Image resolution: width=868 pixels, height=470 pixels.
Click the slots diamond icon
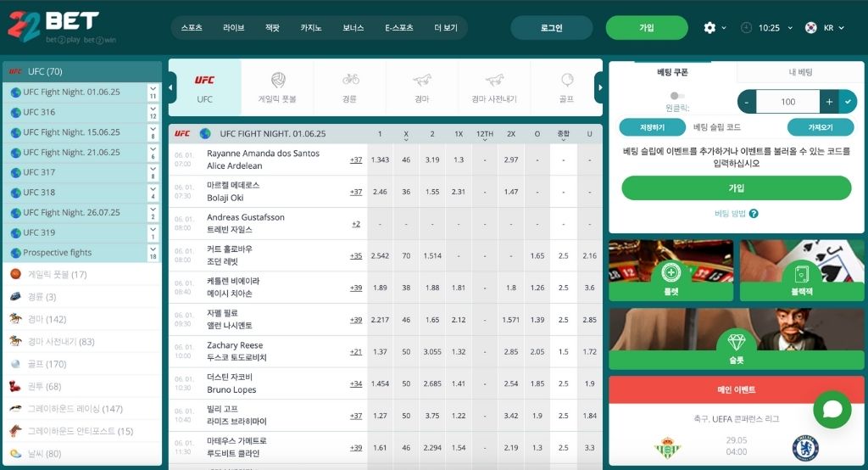click(737, 342)
